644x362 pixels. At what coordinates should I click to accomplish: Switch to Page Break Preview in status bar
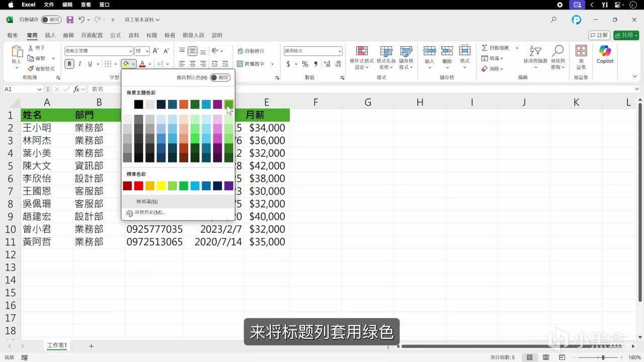pos(562,357)
